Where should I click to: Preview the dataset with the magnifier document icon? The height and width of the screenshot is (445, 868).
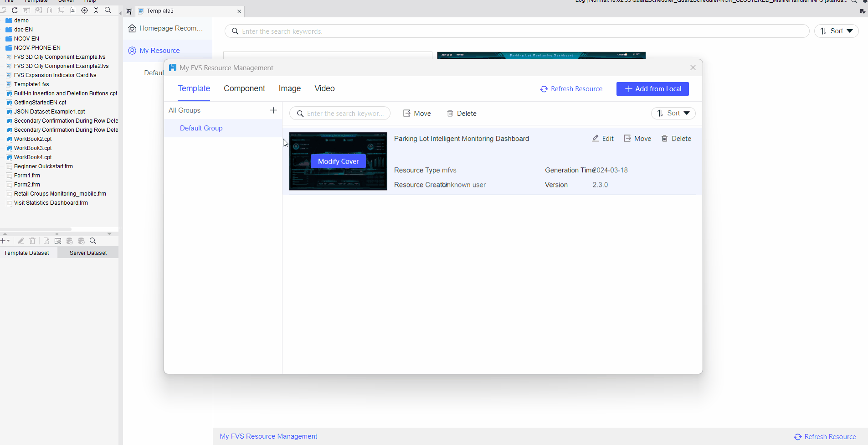[x=46, y=241]
